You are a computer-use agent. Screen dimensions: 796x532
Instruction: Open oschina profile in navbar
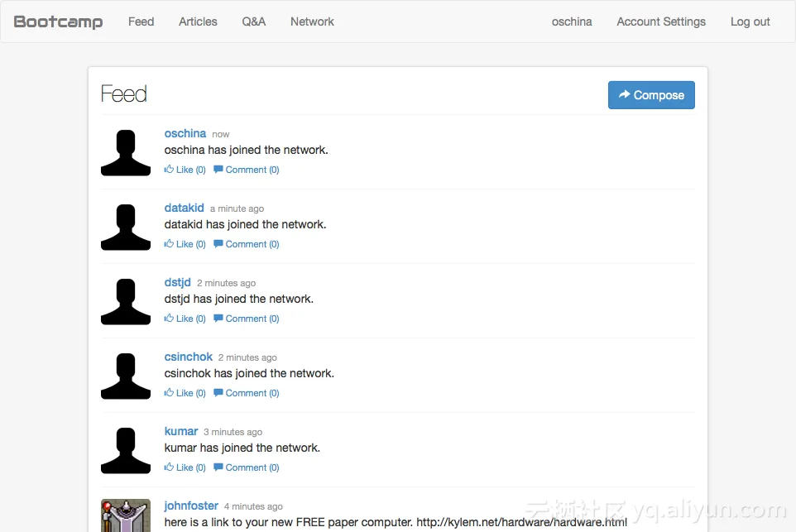click(572, 22)
